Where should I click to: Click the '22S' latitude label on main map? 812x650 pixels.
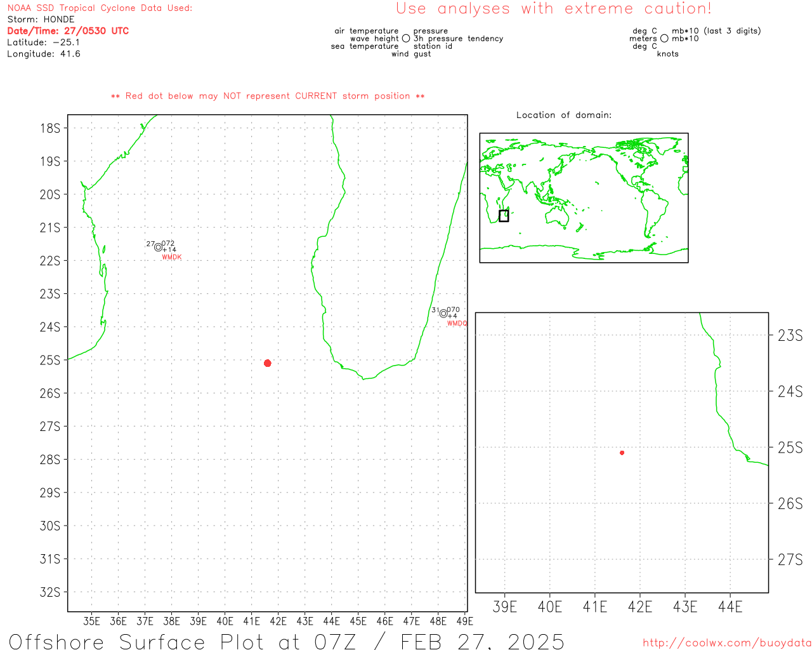[50, 261]
